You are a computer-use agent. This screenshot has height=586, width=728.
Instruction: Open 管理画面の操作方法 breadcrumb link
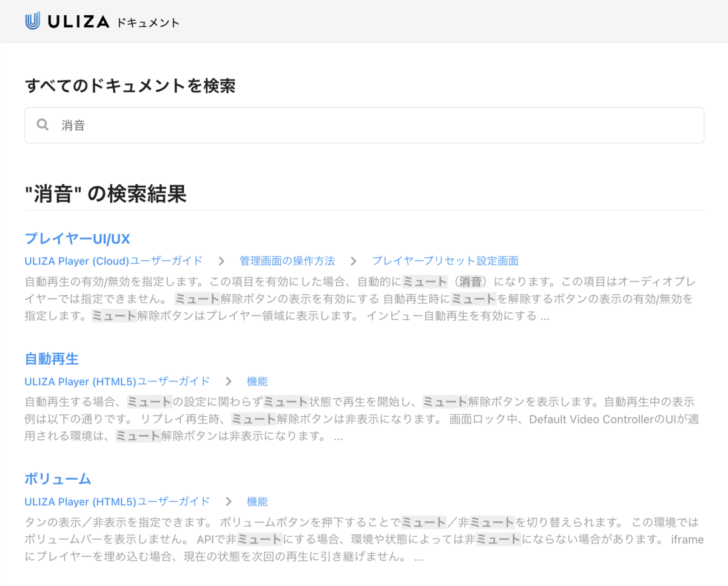[287, 261]
